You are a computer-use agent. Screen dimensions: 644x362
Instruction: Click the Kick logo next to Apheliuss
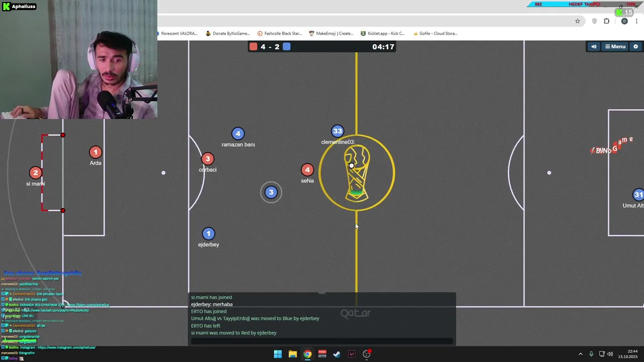6,7
